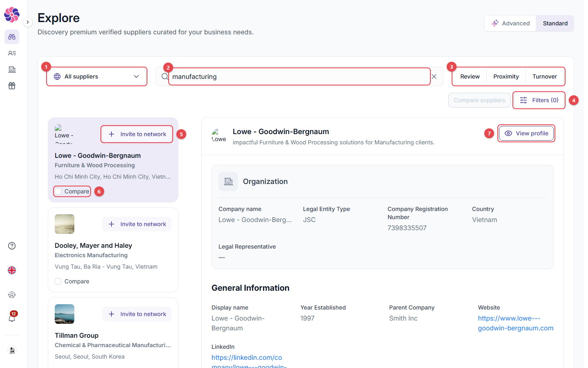
Task: Click the Compare suppliers button
Action: click(479, 100)
